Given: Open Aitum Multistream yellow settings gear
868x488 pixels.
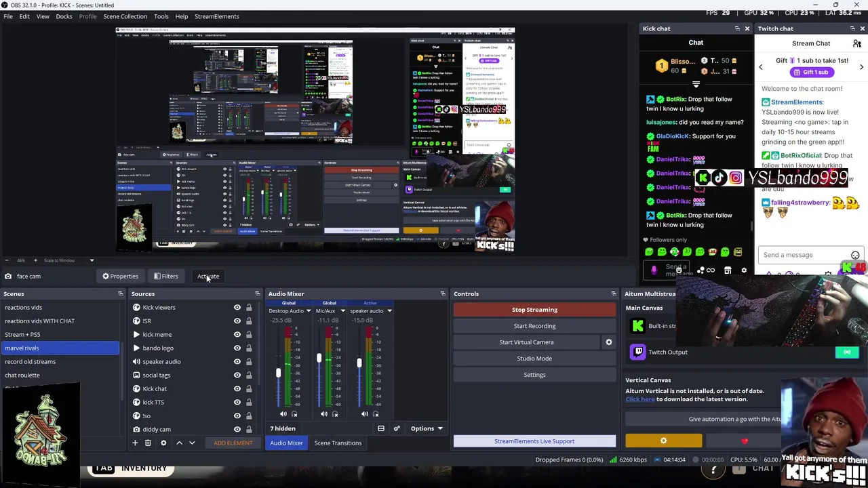Looking at the screenshot, I should pos(664,441).
